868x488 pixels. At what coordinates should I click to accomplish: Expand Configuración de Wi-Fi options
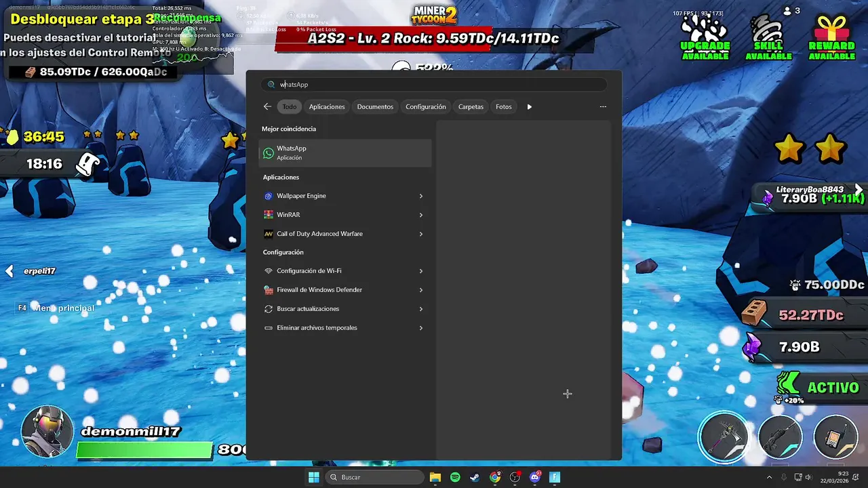click(420, 271)
